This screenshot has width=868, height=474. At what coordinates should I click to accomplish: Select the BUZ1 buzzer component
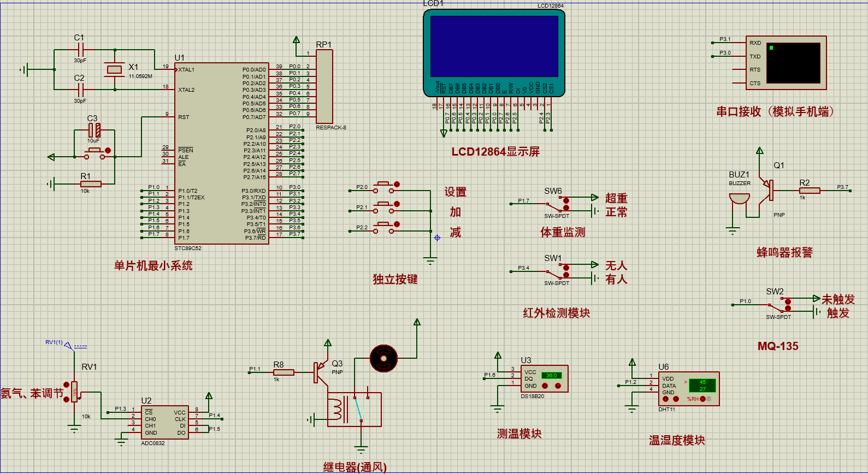pyautogui.click(x=739, y=199)
